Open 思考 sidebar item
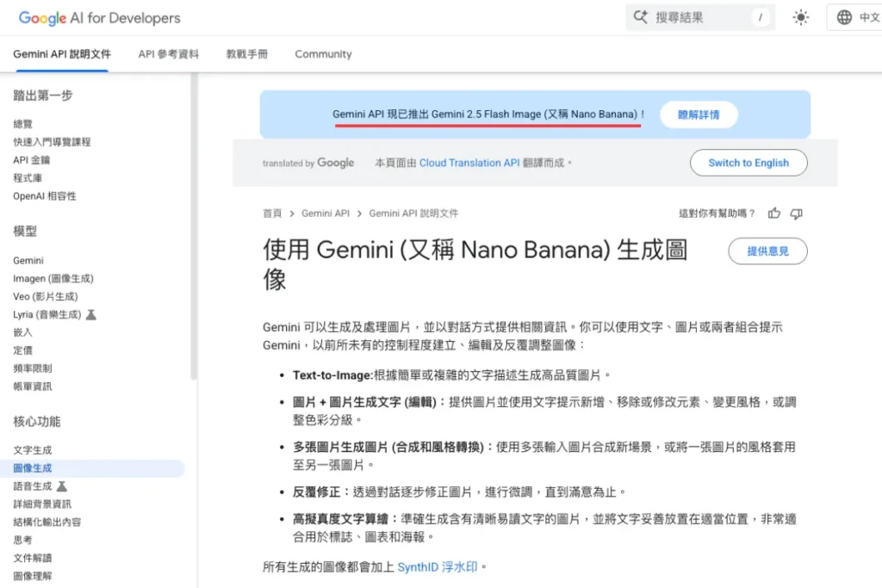The width and height of the screenshot is (882, 588). pos(23,540)
